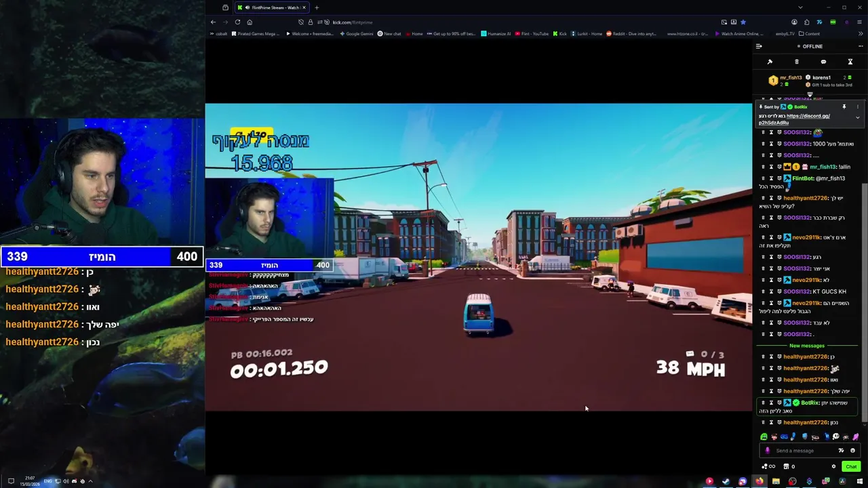Go back in browser history
This screenshot has height=488, width=868.
click(x=213, y=22)
